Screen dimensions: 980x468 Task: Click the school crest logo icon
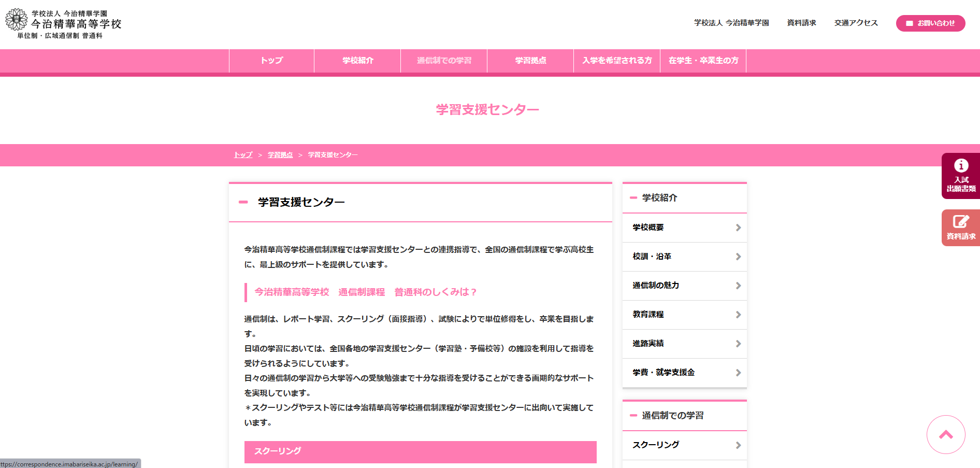(16, 20)
